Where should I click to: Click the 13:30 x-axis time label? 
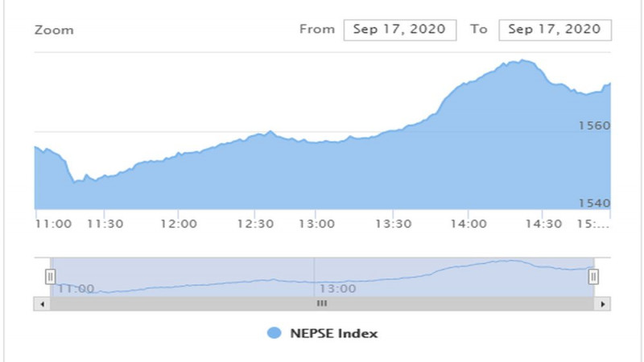[393, 224]
